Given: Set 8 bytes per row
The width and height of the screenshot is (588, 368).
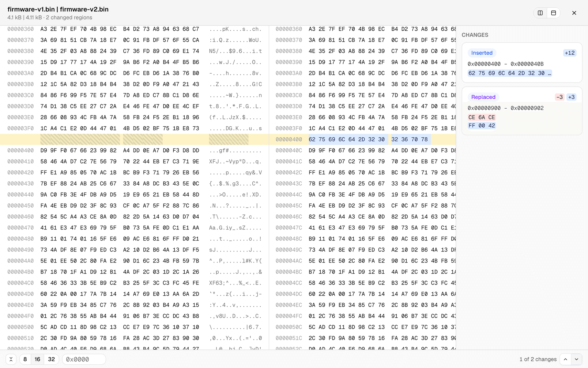Looking at the screenshot, I should click(x=25, y=359).
